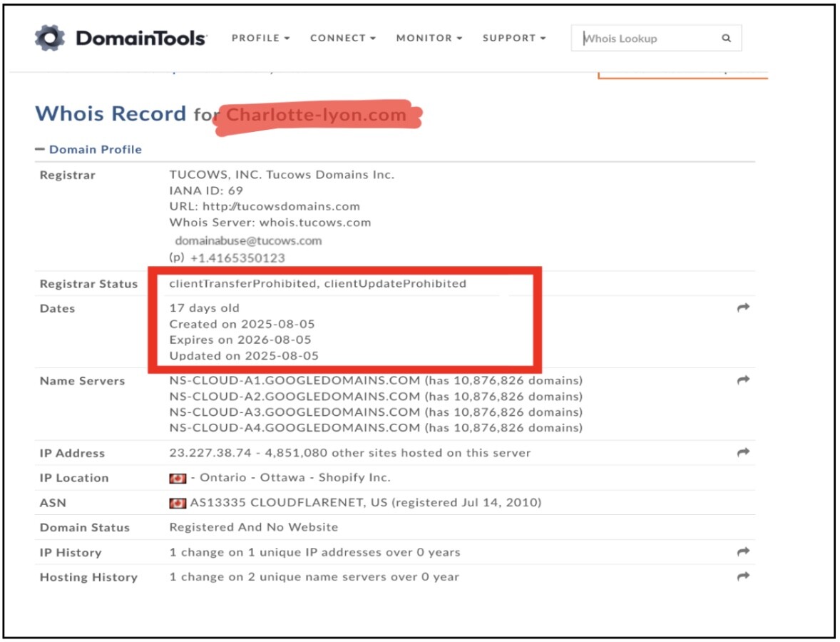Viewport: 840px width, 642px height.
Task: Click the Canadian flag in the IP Location row
Action: [178, 478]
